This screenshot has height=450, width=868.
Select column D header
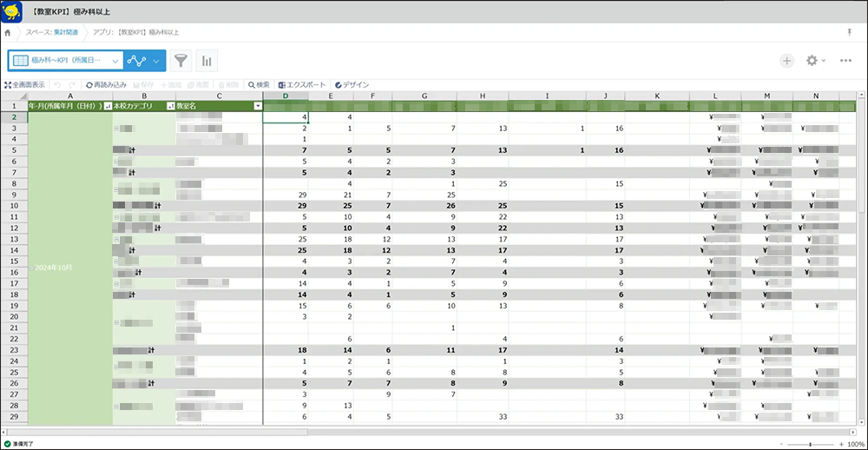(286, 96)
